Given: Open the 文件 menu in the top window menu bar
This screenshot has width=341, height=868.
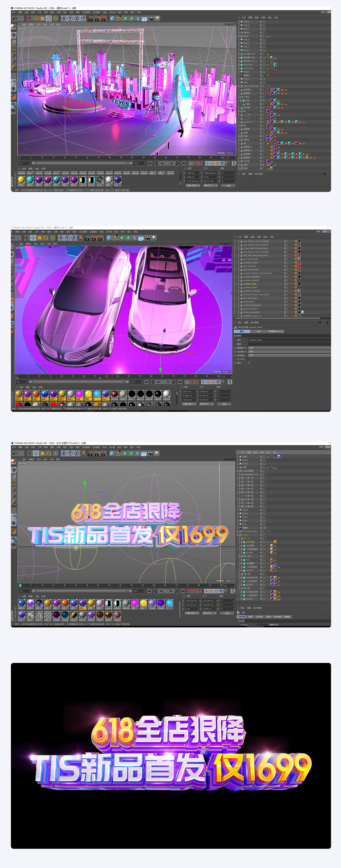Looking at the screenshot, I should click(x=14, y=13).
